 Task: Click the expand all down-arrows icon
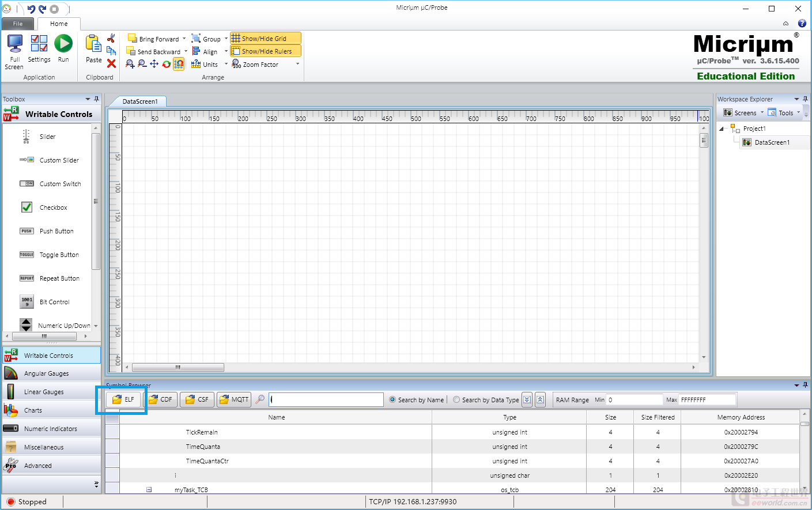(x=527, y=399)
